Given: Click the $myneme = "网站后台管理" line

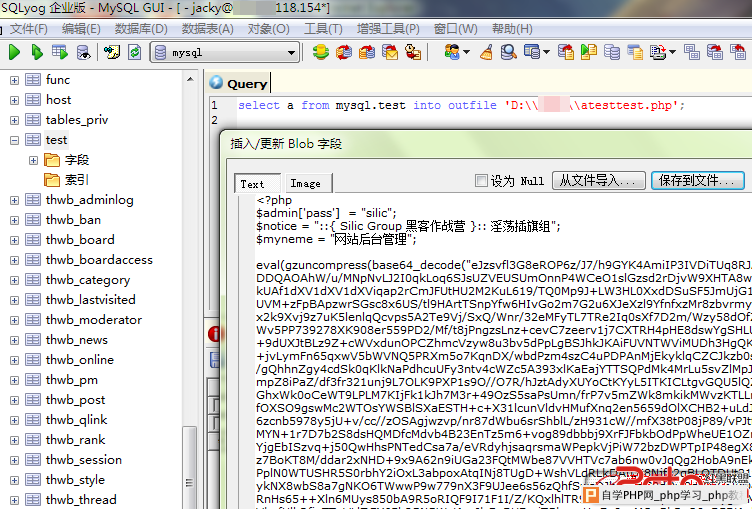Looking at the screenshot, I should [336, 239].
